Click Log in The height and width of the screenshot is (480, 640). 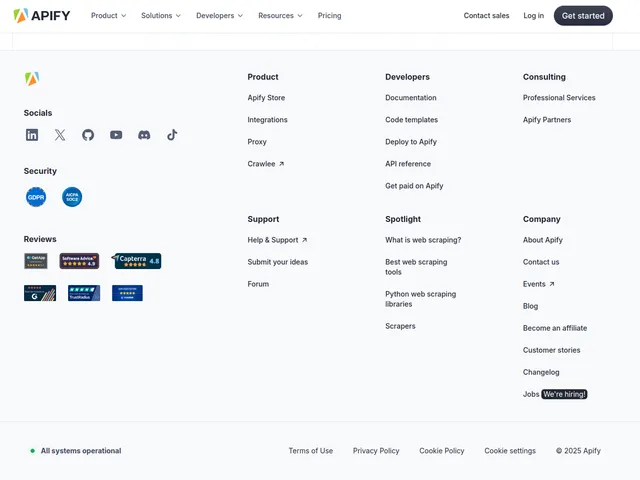(533, 16)
